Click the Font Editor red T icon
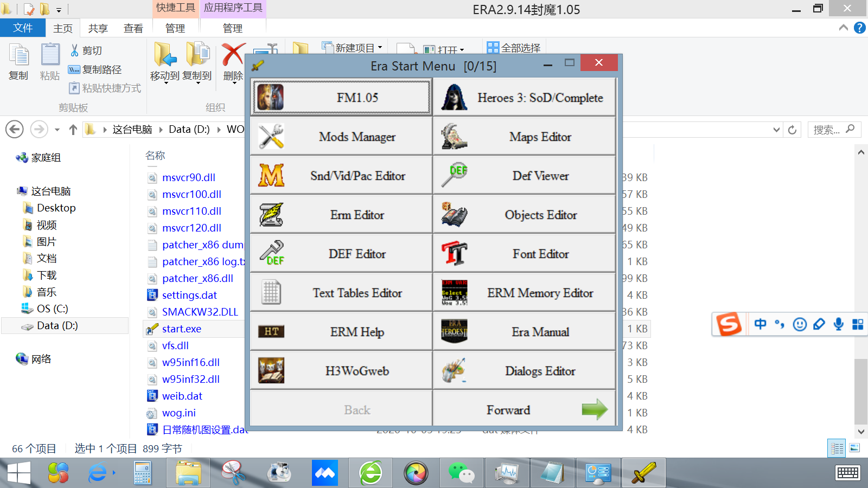This screenshot has height=488, width=868. [455, 254]
